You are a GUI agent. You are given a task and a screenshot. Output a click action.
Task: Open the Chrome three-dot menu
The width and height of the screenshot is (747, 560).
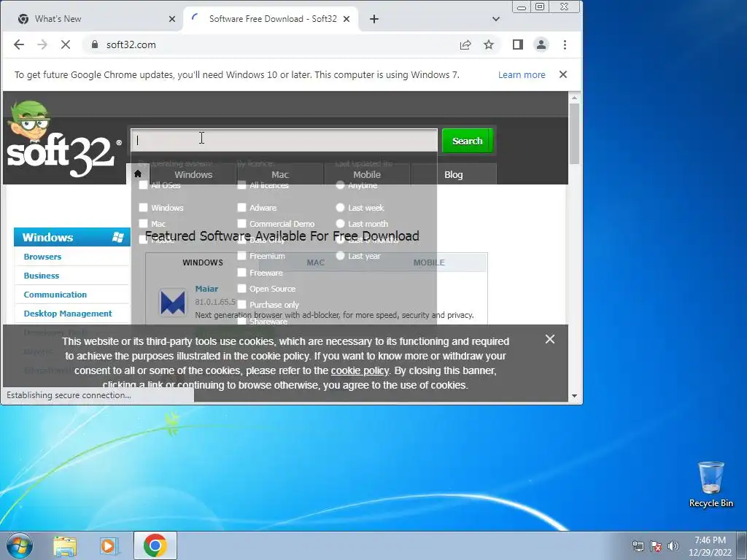pyautogui.click(x=565, y=44)
